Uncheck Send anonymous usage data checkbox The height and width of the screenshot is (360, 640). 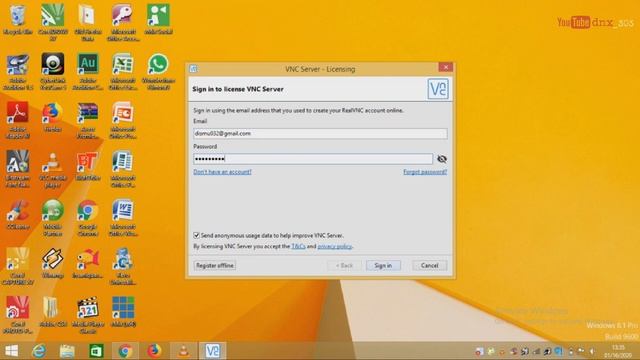point(196,236)
